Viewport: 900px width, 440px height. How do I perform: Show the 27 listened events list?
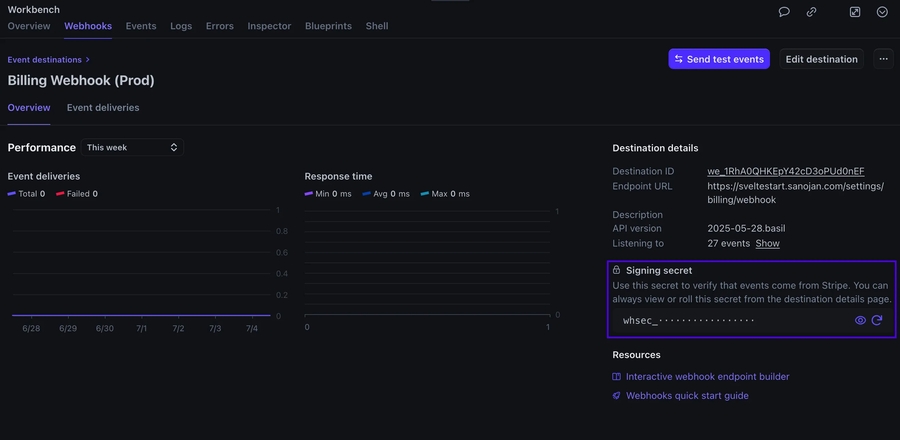click(767, 243)
